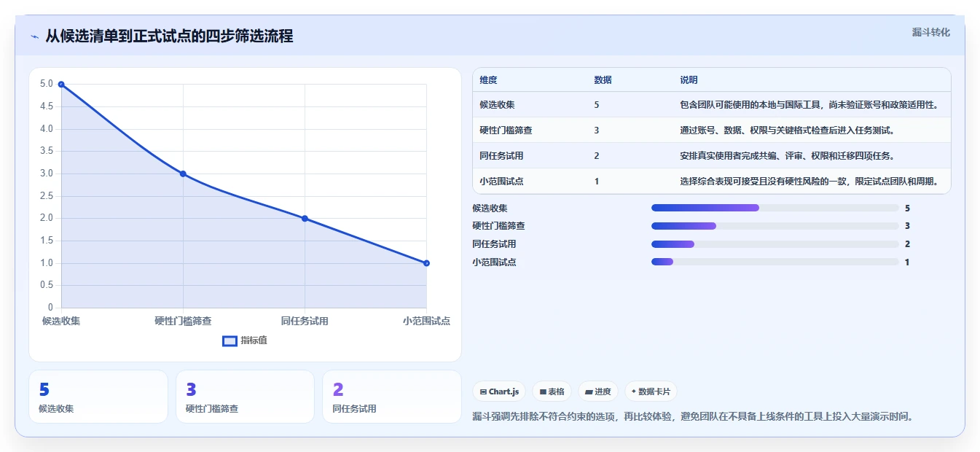
Task: Click the 硬性门槛筛查 progress bar
Action: 775,226
